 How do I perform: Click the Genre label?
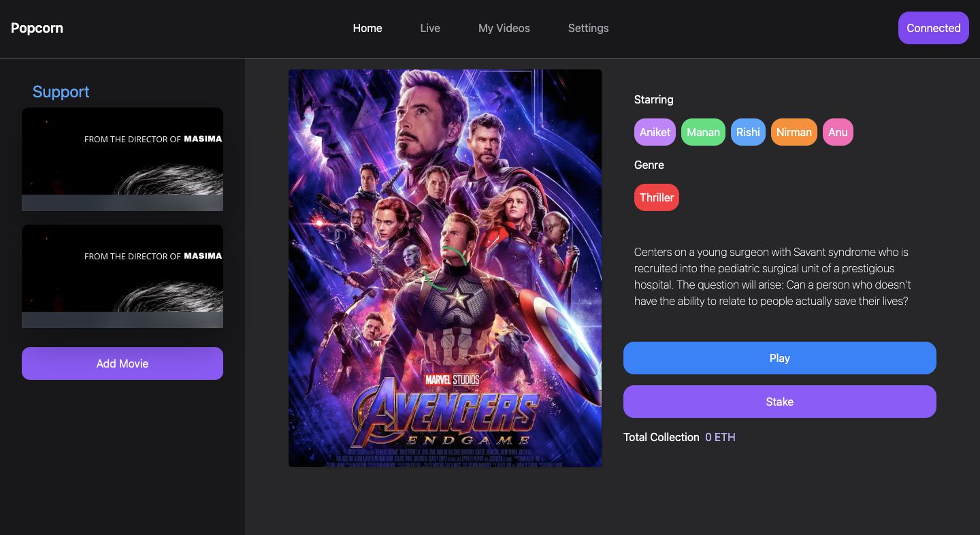[x=649, y=165]
